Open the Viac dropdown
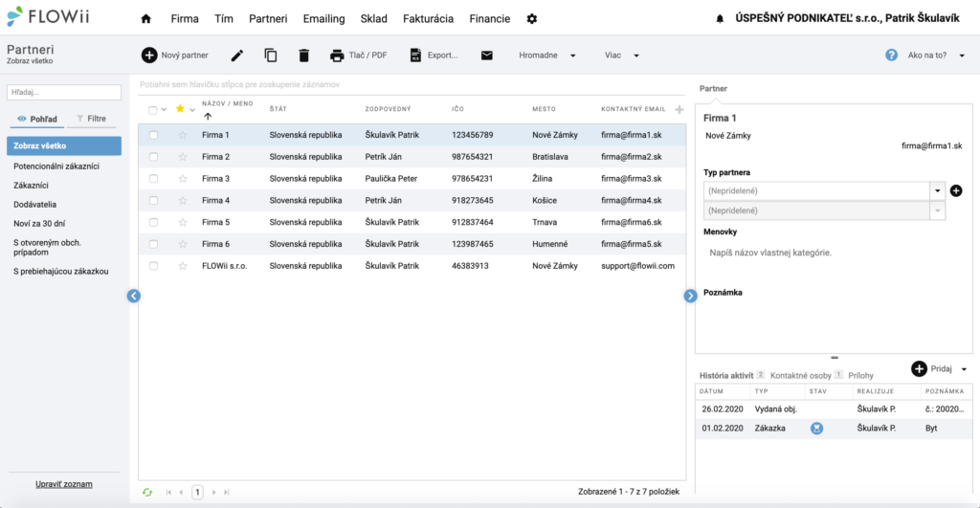This screenshot has height=508, width=980. pyautogui.click(x=621, y=55)
